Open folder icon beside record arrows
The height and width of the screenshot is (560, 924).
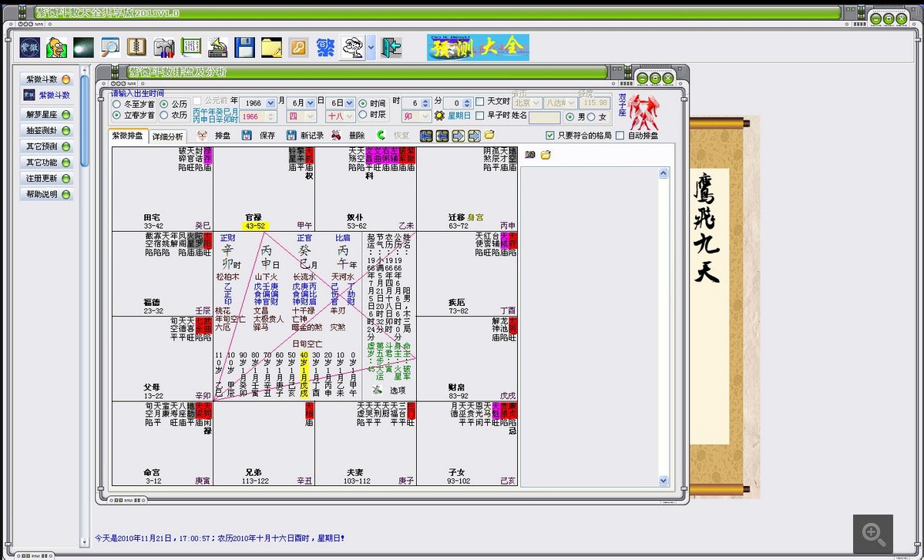(x=489, y=136)
